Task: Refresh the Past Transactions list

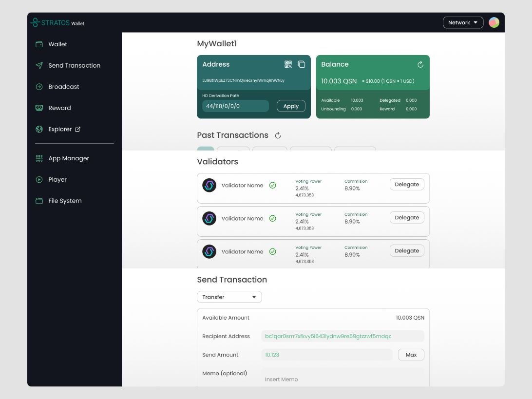Action: 278,135
